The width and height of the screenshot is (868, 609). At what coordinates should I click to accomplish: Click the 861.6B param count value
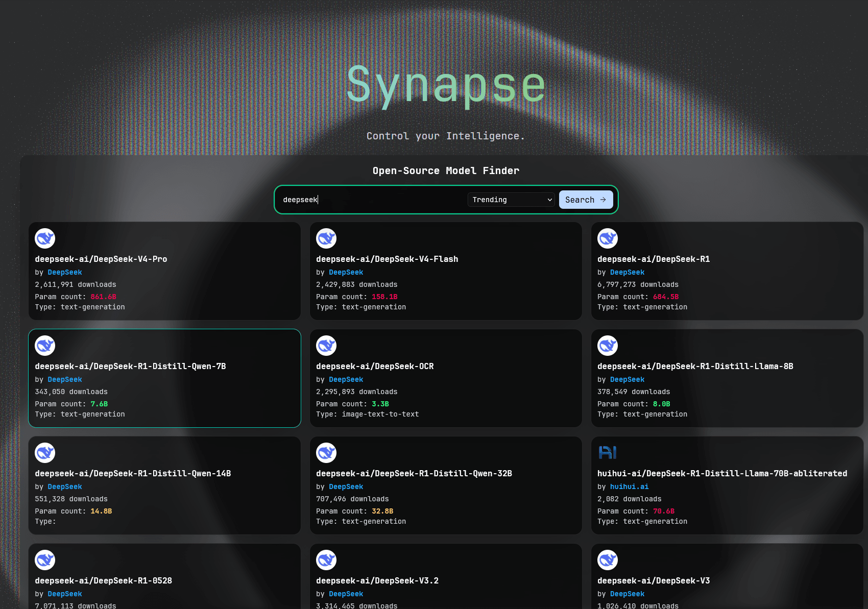click(x=104, y=297)
